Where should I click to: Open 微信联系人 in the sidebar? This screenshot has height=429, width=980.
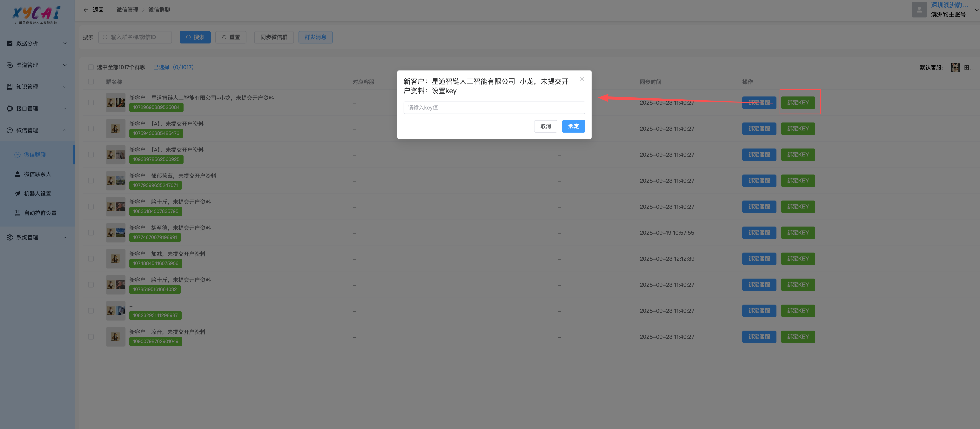pos(37,174)
